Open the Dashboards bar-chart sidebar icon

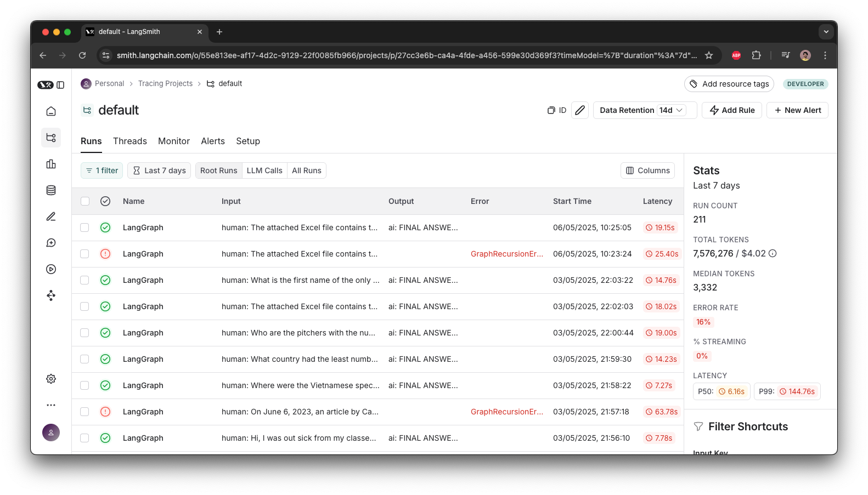(x=51, y=164)
